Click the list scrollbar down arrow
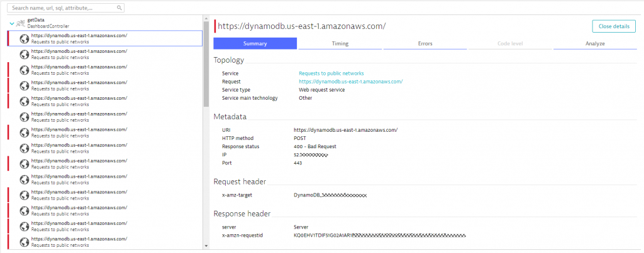The height and width of the screenshot is (253, 644). click(x=206, y=245)
